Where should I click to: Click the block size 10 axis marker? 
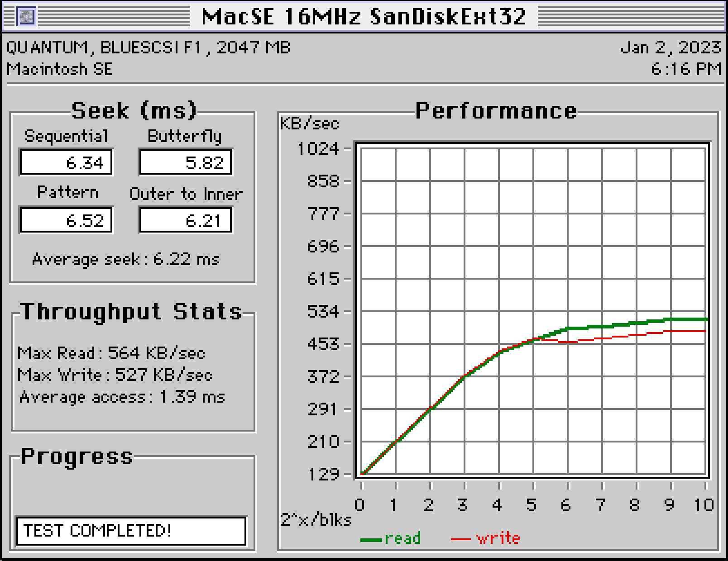[704, 505]
